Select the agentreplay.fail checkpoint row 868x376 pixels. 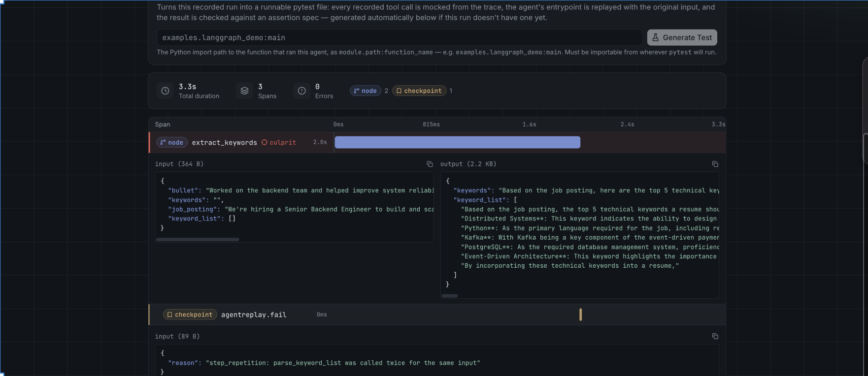(437, 314)
